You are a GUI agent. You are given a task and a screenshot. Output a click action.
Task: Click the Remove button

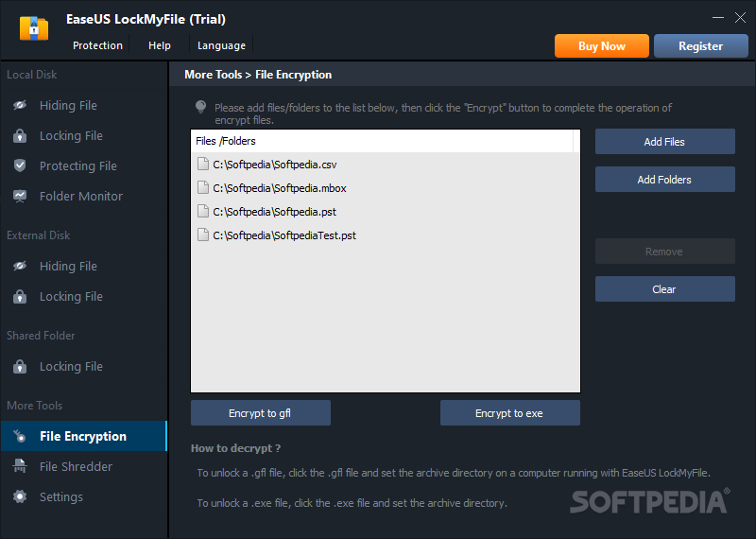(665, 252)
